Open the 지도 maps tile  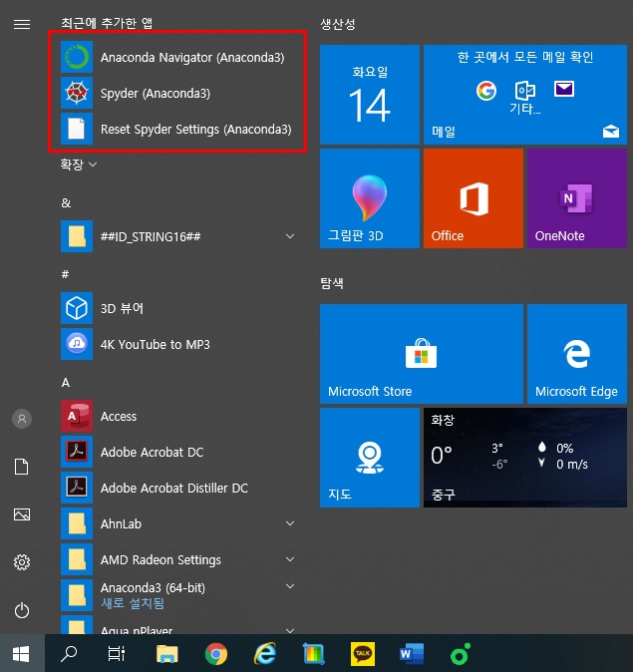pos(370,458)
